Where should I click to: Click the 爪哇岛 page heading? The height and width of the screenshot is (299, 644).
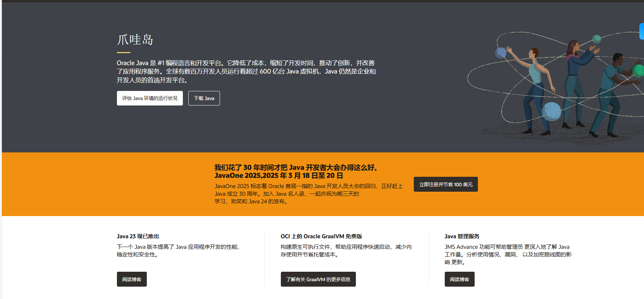135,39
